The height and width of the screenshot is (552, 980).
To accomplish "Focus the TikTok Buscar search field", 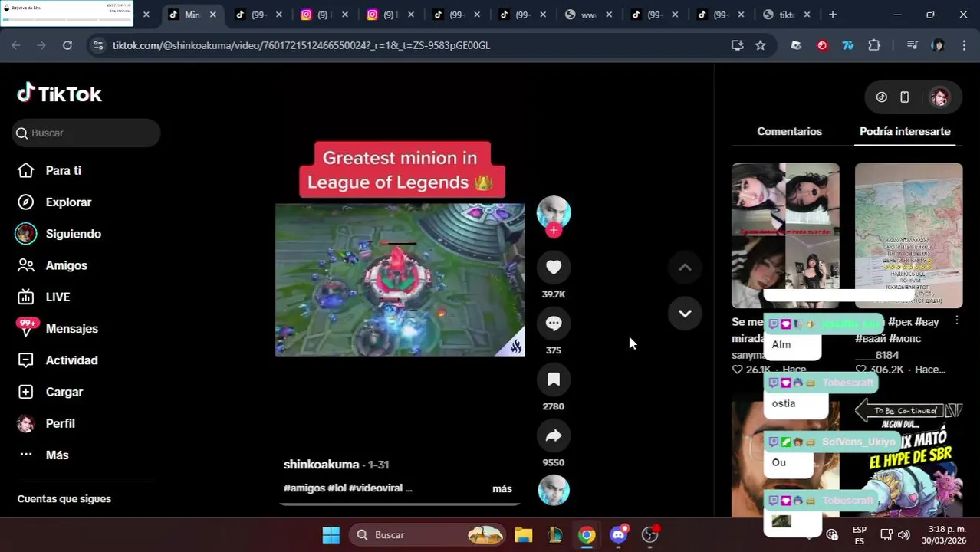I will pos(86,133).
